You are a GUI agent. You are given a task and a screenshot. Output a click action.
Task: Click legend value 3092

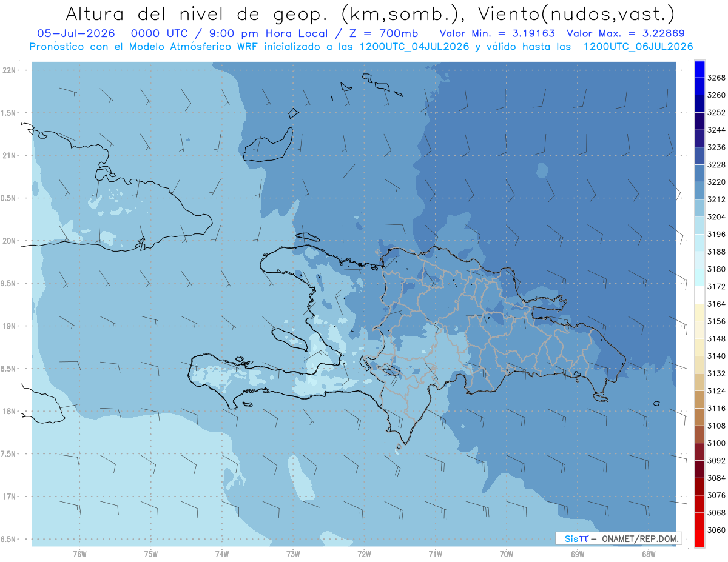(716, 460)
